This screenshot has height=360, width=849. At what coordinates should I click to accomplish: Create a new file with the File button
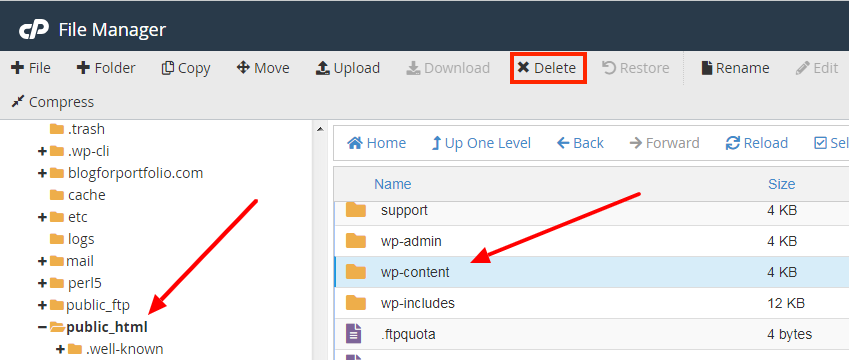[x=31, y=68]
